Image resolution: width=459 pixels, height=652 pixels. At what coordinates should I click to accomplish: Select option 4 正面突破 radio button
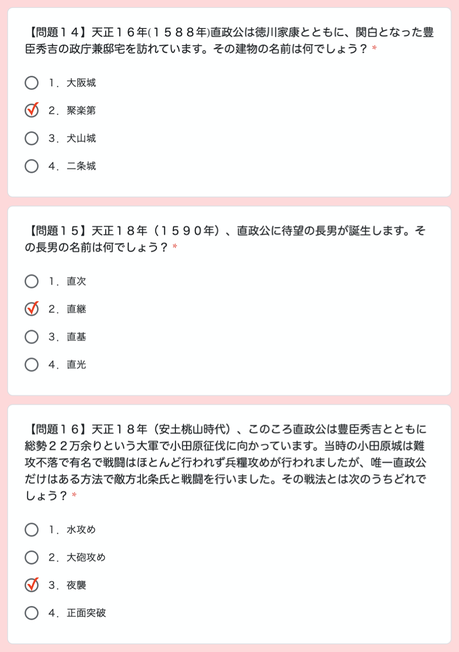pyautogui.click(x=32, y=613)
